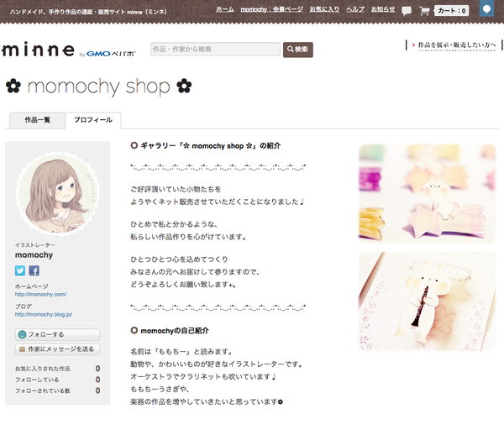Viewport: 504px width, 435px height.
Task: Open the momochy.blog.jp blog link
Action: click(44, 315)
